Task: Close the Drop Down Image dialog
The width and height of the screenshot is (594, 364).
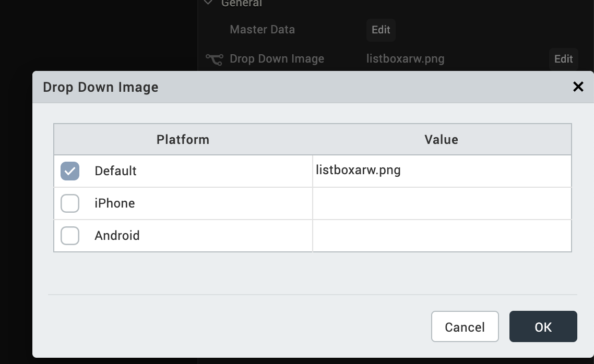Action: point(578,87)
